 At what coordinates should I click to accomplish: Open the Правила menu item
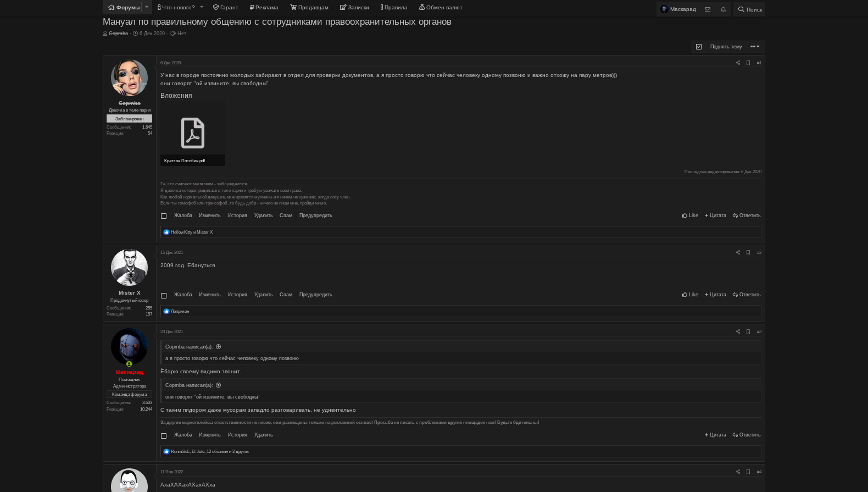[394, 8]
